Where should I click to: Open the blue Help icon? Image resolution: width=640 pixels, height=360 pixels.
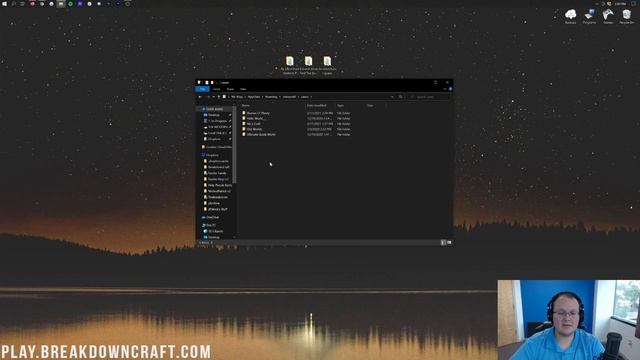pos(451,89)
